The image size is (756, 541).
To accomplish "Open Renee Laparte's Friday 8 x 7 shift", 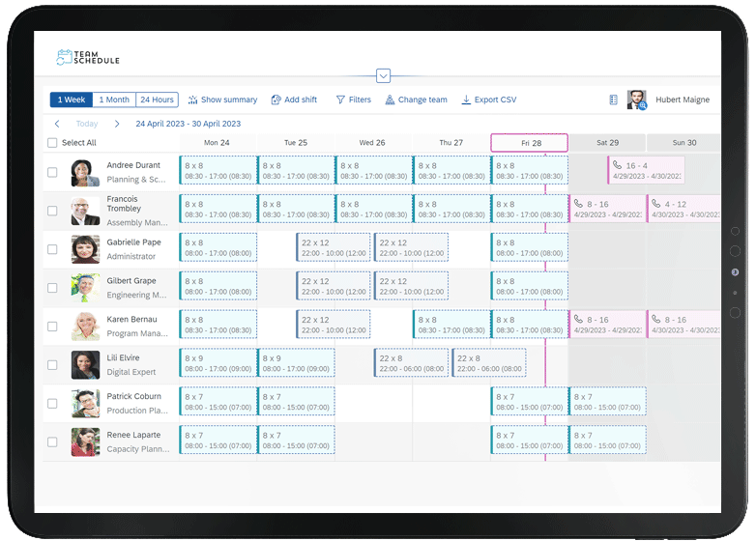I will 530,441.
